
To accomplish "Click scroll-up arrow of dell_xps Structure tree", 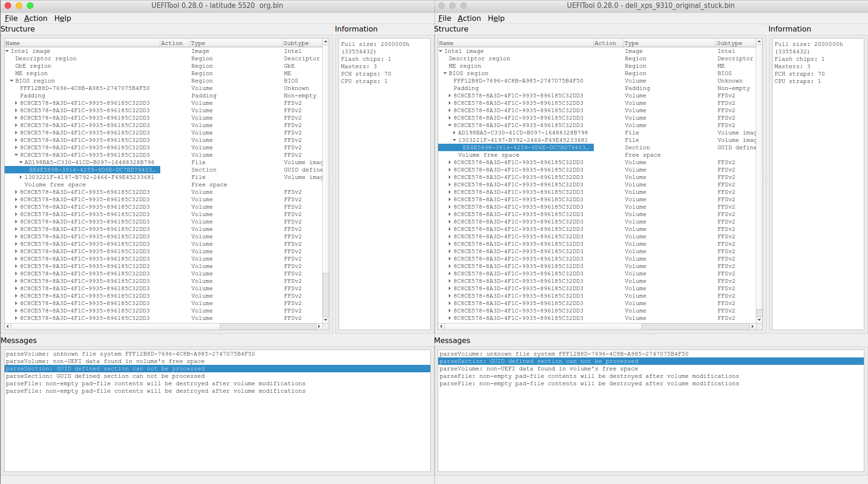I will pos(759,42).
